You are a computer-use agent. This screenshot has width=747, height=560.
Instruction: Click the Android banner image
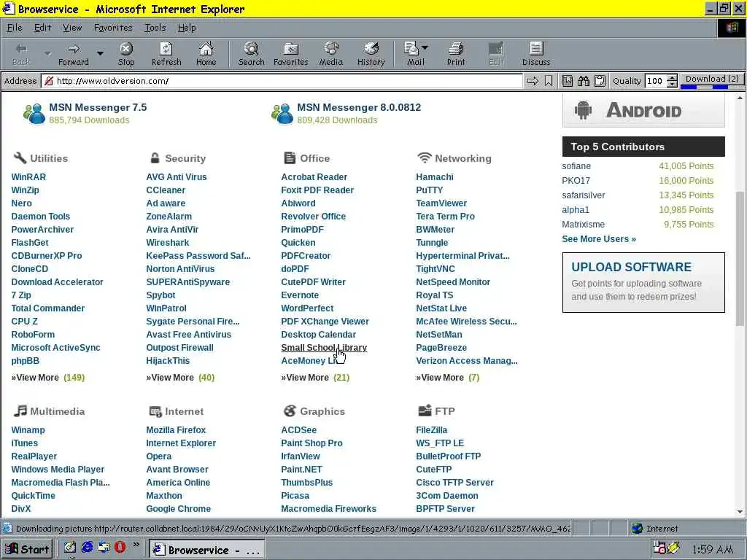(643, 111)
